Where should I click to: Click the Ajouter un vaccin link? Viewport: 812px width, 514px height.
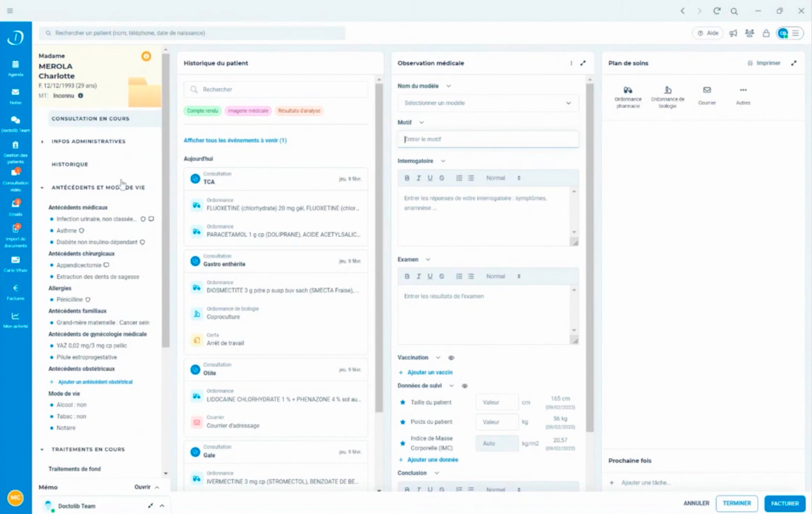pos(429,372)
